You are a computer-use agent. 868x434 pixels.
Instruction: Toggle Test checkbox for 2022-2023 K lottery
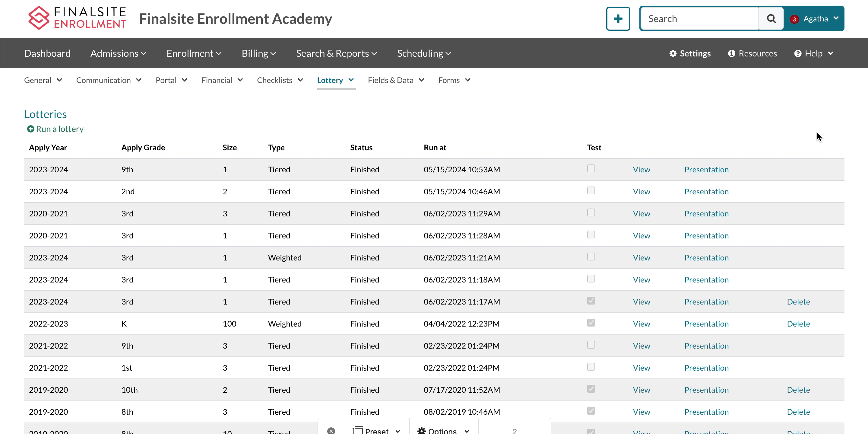point(591,323)
